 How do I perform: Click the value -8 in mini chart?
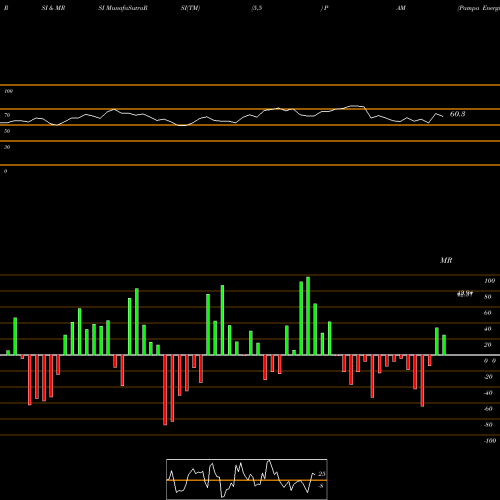pos(321,486)
